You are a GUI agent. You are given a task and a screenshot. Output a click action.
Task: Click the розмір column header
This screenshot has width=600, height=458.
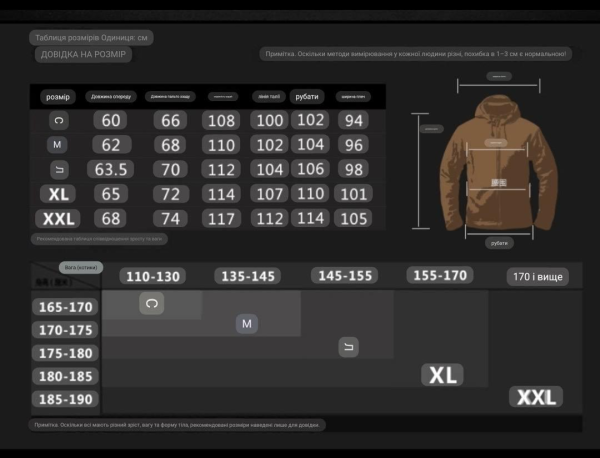tap(58, 97)
